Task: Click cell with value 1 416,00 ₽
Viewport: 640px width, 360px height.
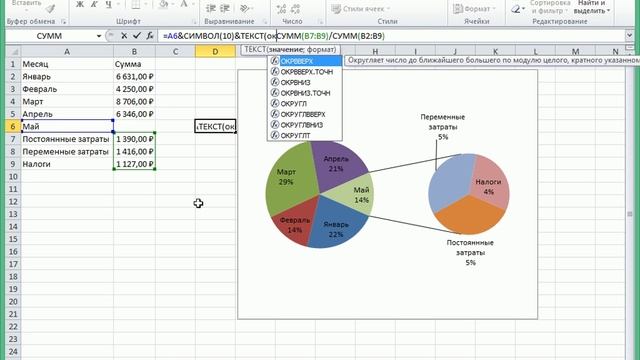Action: point(134,151)
